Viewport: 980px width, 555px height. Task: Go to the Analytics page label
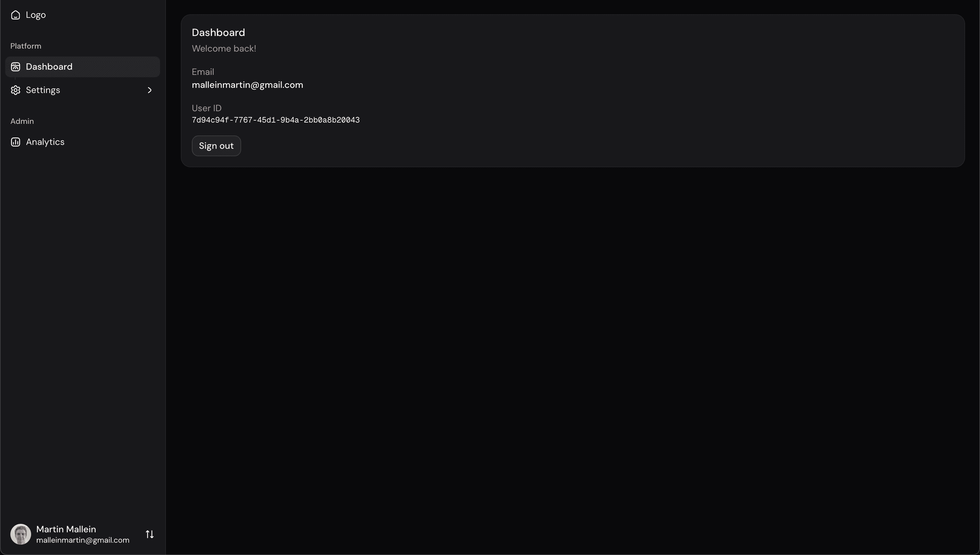coord(45,142)
